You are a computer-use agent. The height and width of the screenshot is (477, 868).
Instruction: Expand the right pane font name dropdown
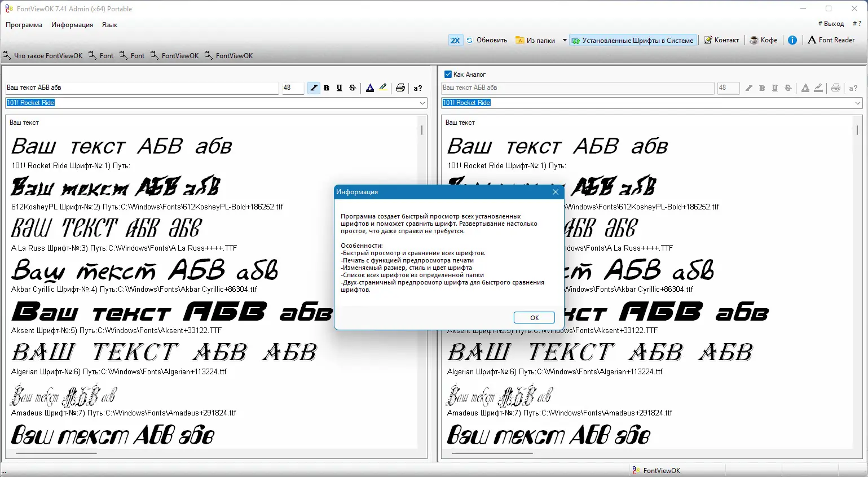tap(858, 103)
